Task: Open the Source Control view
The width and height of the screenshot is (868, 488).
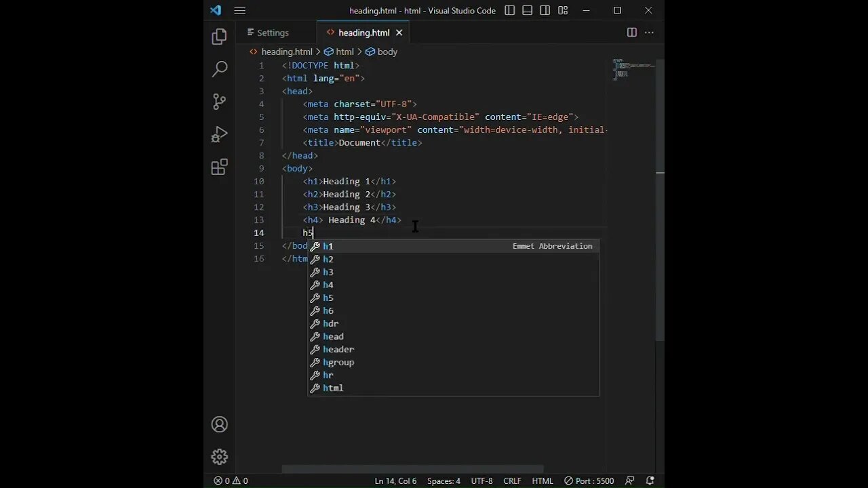Action: [x=219, y=102]
